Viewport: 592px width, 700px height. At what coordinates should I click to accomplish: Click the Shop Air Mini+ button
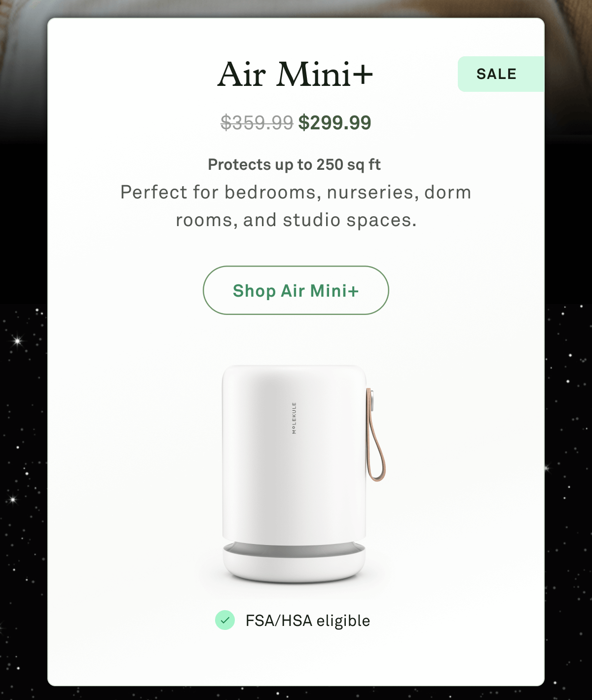tap(295, 291)
